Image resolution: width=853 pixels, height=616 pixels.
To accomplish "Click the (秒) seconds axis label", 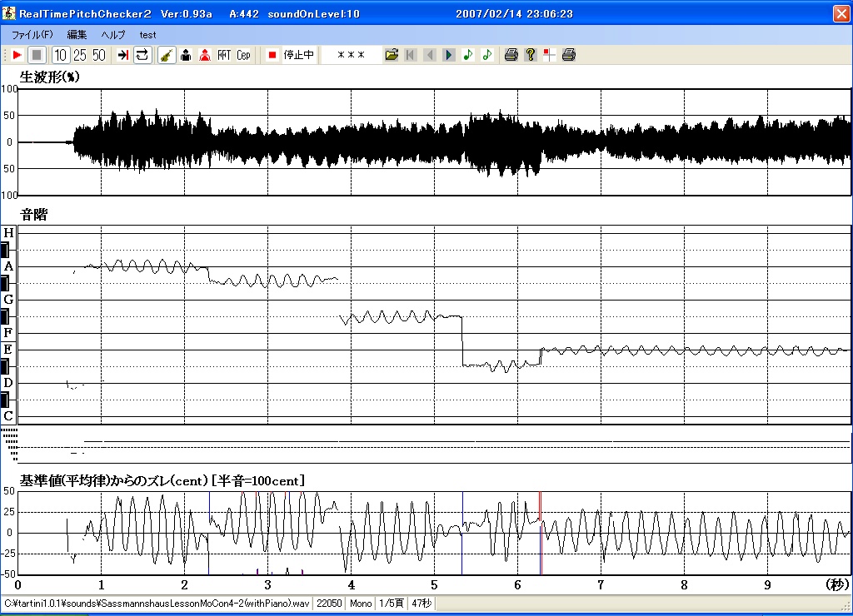I will (837, 585).
